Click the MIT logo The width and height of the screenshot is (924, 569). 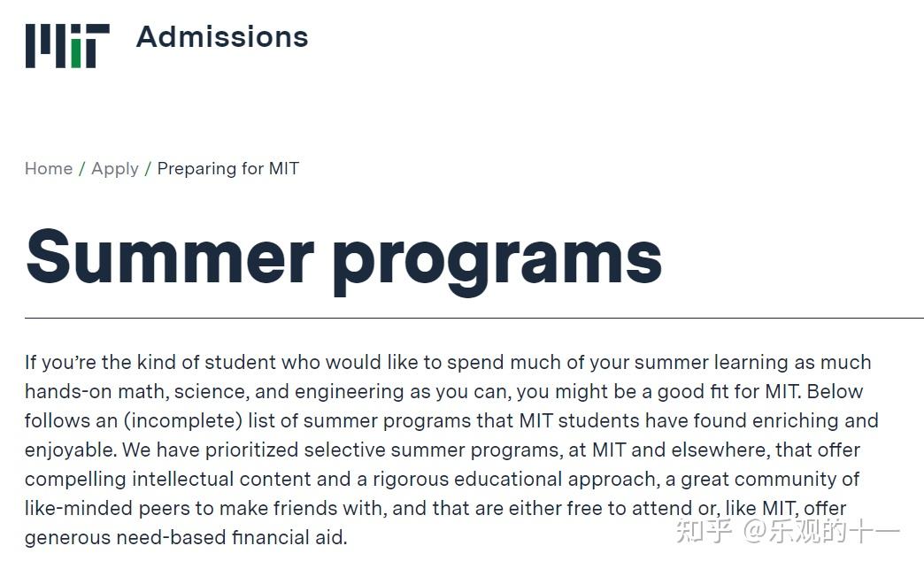pos(68,46)
